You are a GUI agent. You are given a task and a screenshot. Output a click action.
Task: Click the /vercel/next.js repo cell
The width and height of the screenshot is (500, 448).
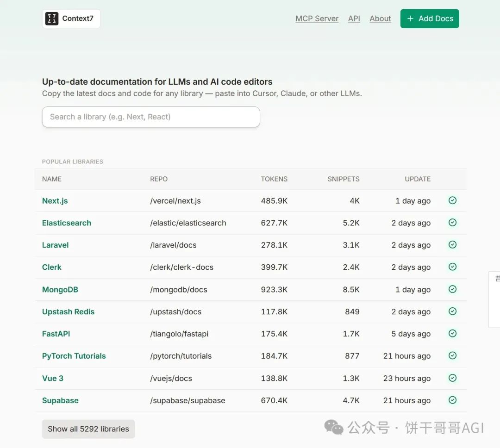(175, 201)
